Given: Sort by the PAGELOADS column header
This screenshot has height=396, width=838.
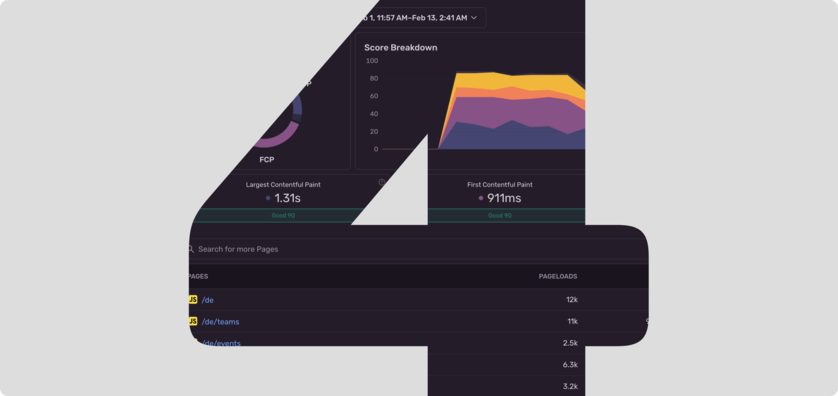Looking at the screenshot, I should tap(557, 276).
